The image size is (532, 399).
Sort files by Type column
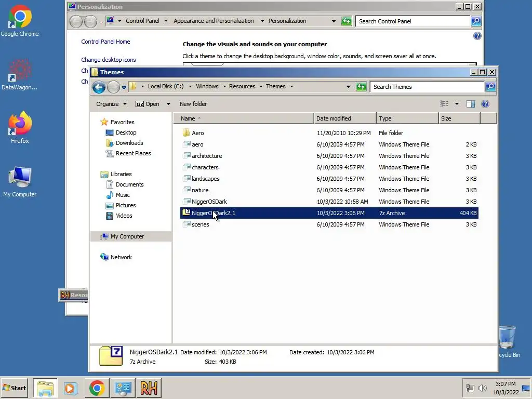click(x=407, y=118)
